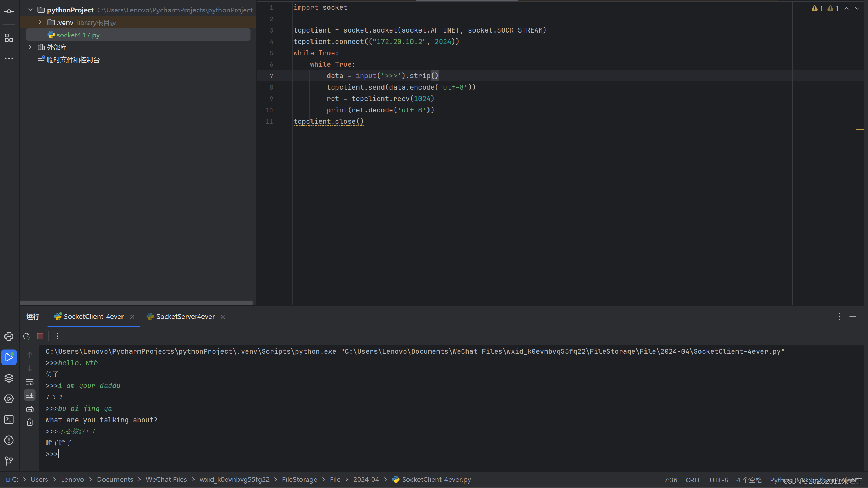Viewport: 868px width, 488px height.
Task: Toggle soft-wrap in run console
Action: coord(30,382)
